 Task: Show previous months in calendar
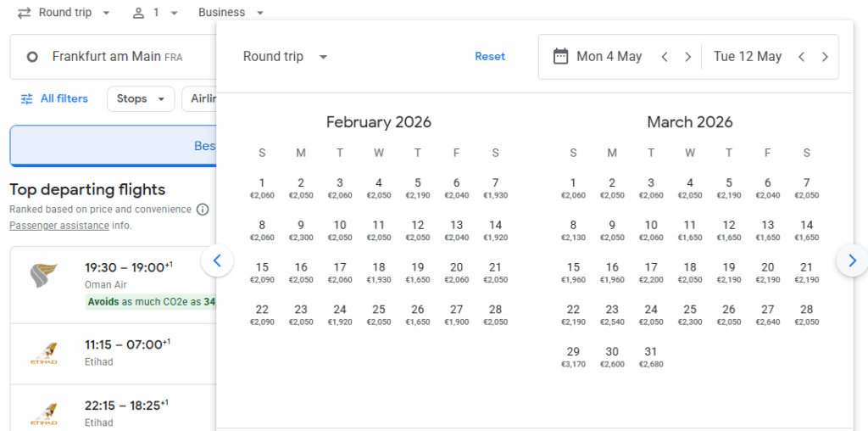coord(217,260)
